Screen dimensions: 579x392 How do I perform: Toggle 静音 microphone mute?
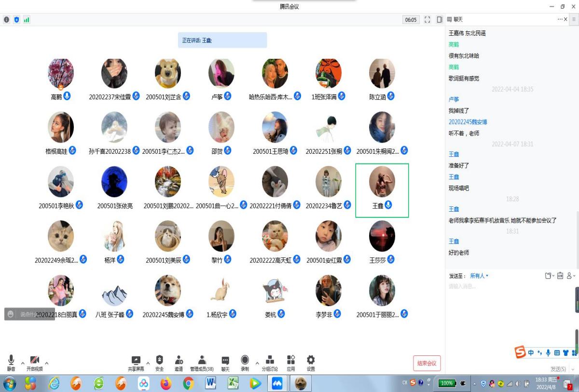(x=11, y=363)
